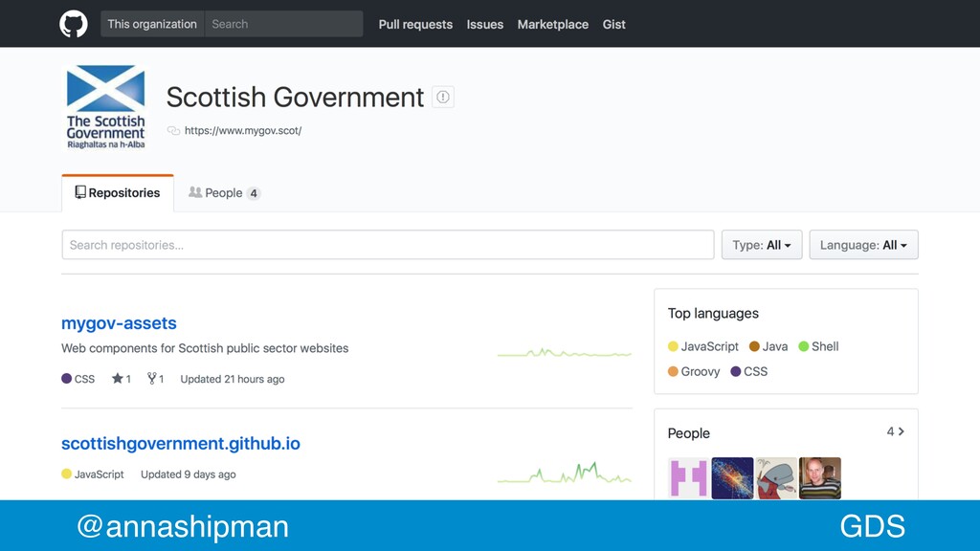Viewport: 980px width, 551px height.
Task: Focus the Search repositories field
Action: [388, 245]
